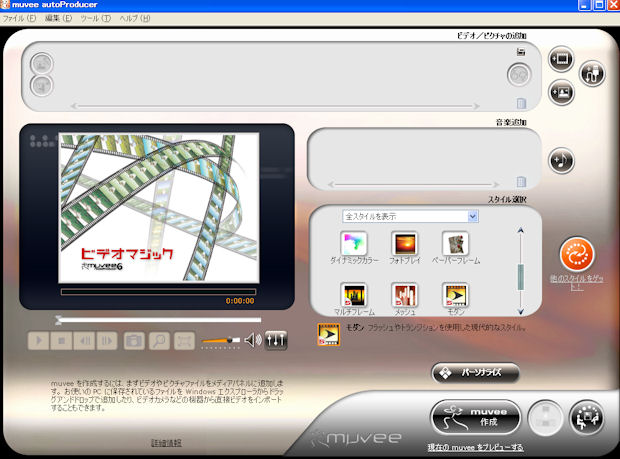Click the add video button
The image size is (620, 459).
(561, 60)
